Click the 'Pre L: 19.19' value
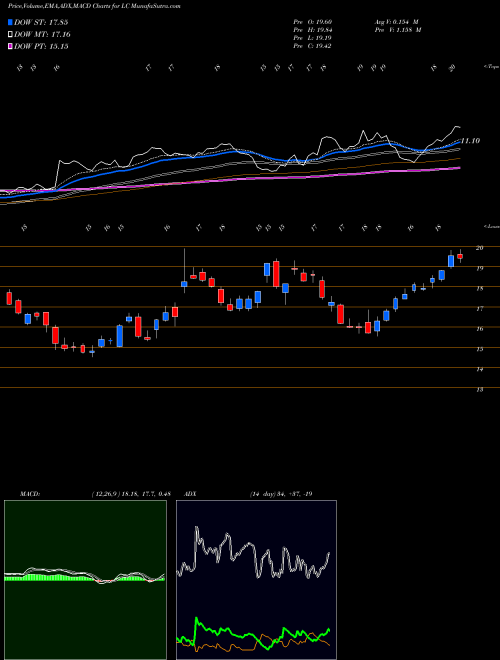This screenshot has height=660, width=500. point(313,38)
